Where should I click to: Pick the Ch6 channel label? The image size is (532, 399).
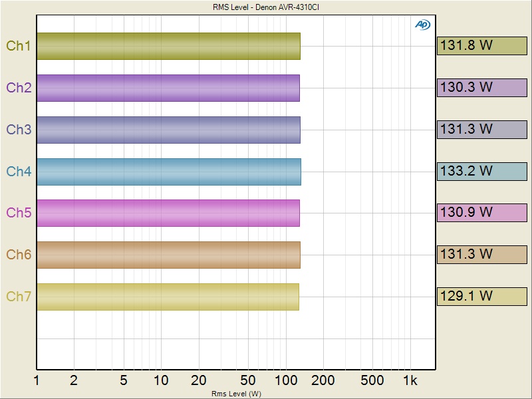point(19,255)
